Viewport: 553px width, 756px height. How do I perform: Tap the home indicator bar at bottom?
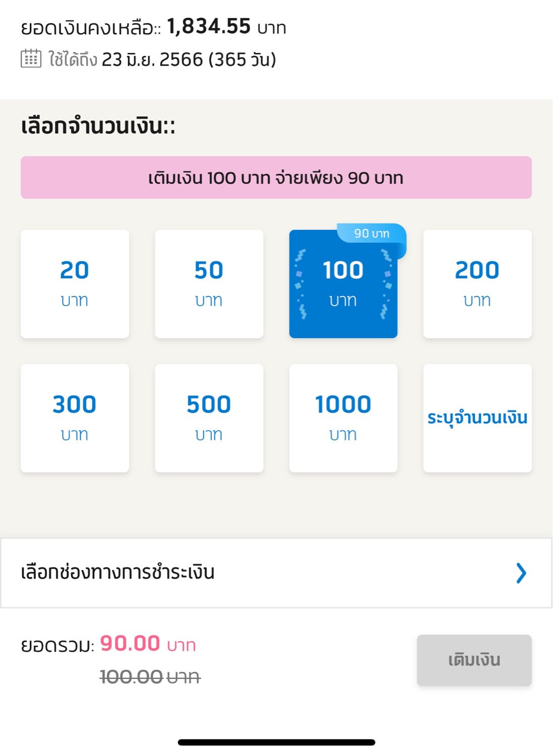tap(276, 742)
